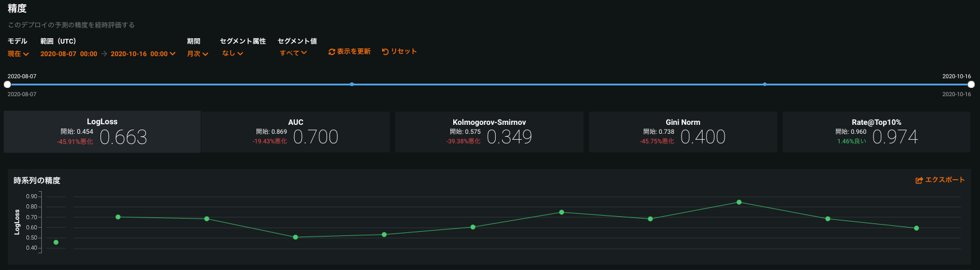Open the セグメント値 すべて dropdown
Viewport: 980px width, 270px height.
pyautogui.click(x=293, y=53)
